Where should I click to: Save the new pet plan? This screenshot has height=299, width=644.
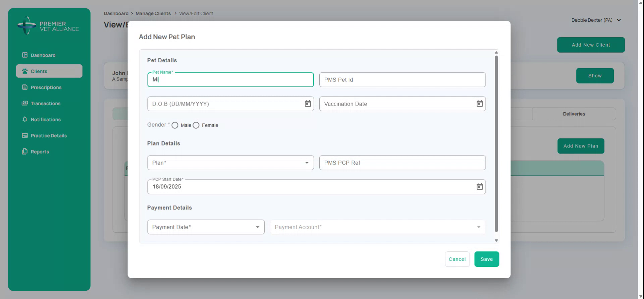[x=486, y=259]
